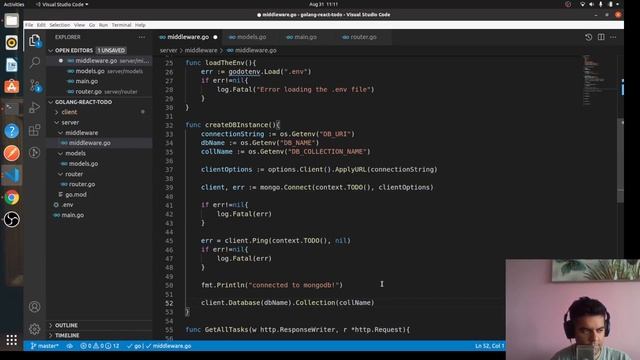Click the Terminal icon in the dock

pos(11,109)
